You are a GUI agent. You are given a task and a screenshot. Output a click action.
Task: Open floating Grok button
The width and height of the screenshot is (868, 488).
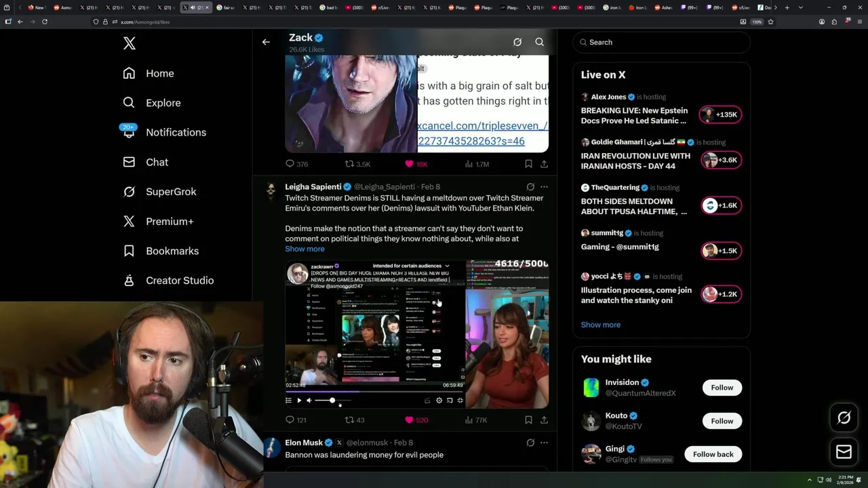pos(844,418)
